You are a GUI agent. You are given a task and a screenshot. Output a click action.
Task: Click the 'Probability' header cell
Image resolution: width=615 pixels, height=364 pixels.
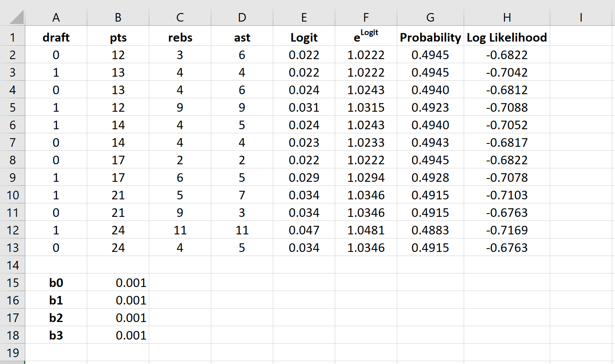430,38
